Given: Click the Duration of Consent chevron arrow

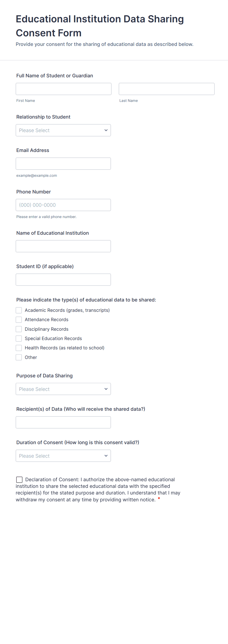Looking at the screenshot, I should coord(106,456).
